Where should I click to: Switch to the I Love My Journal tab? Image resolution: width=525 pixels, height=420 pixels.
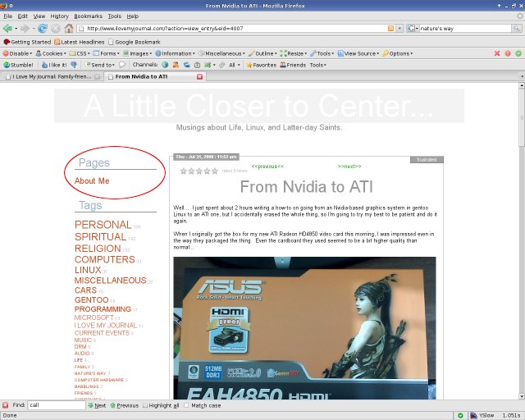52,76
